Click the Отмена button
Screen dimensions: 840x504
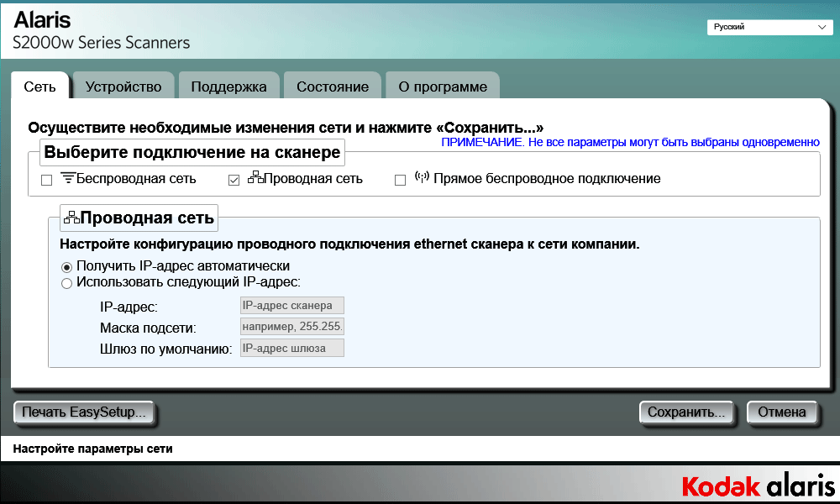point(781,412)
